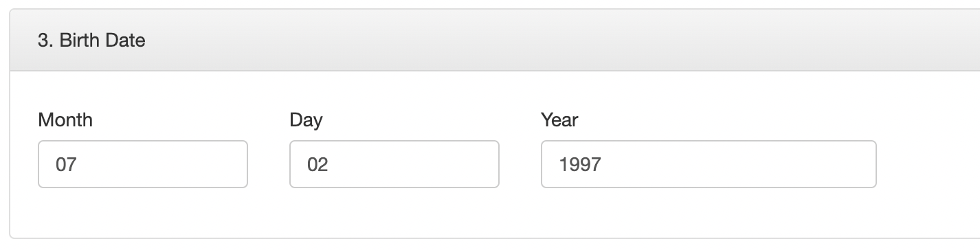Click the gray Birth Date panel header bar
980x250 pixels.
pyautogui.click(x=495, y=41)
